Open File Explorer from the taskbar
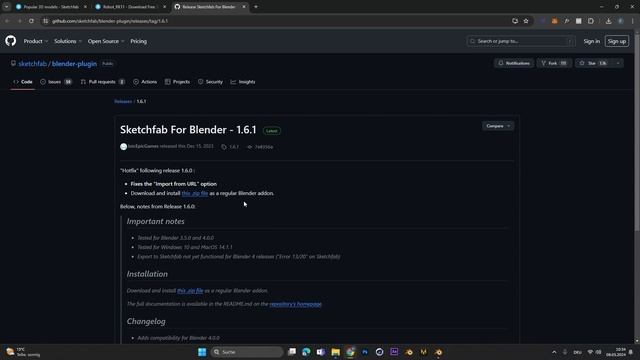The image size is (640, 360). click(x=336, y=352)
